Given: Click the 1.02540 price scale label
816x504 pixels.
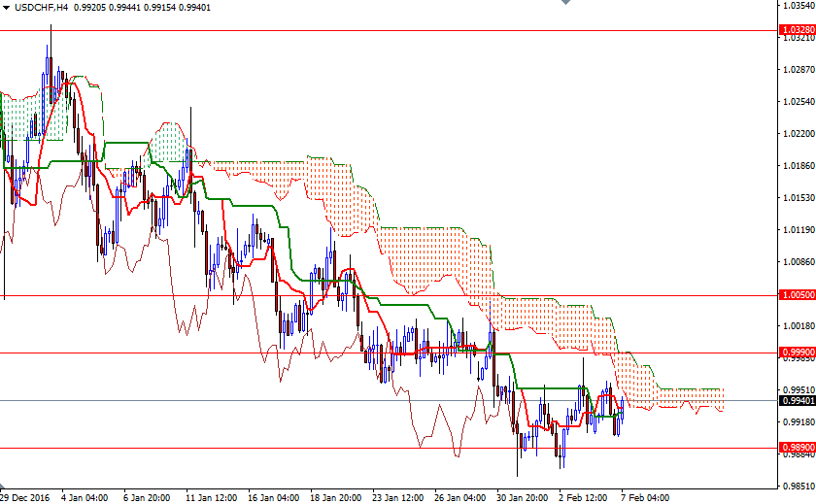Looking at the screenshot, I should coord(799,101).
